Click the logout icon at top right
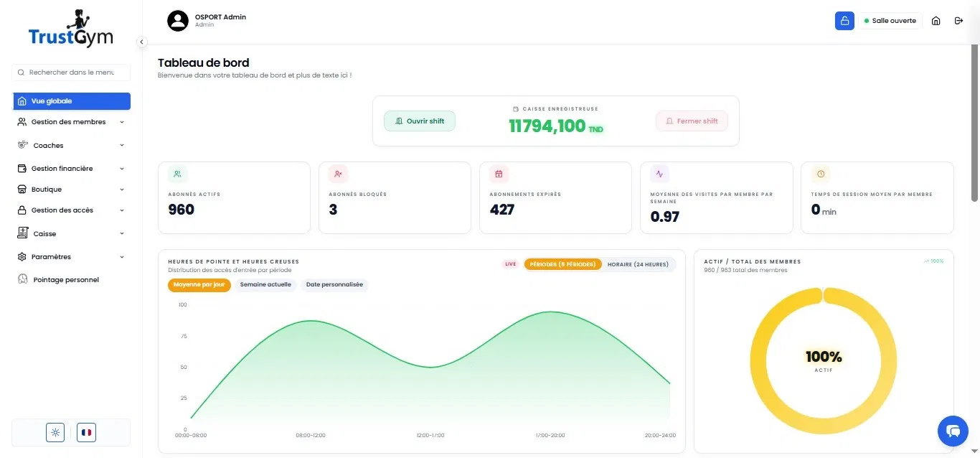 coord(958,21)
